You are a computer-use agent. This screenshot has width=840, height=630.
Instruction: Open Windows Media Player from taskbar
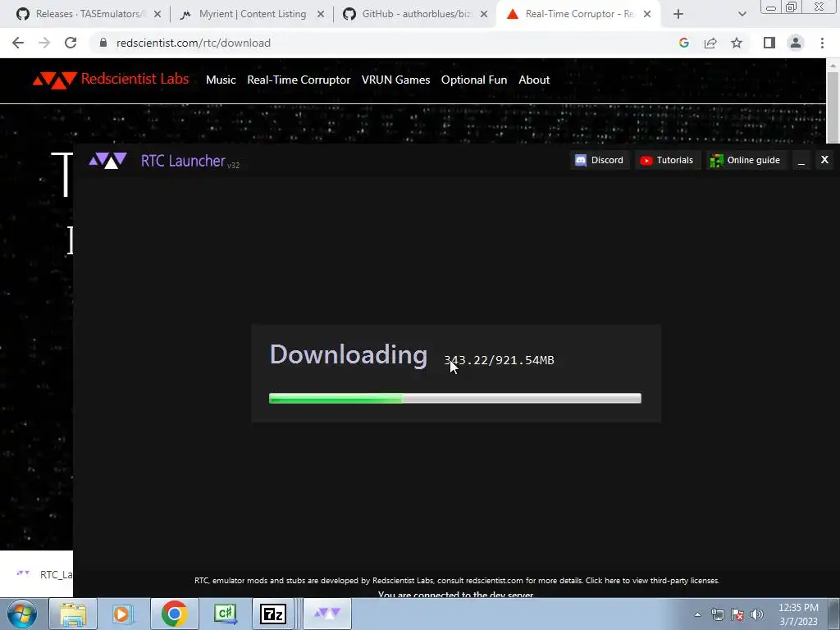click(x=122, y=614)
